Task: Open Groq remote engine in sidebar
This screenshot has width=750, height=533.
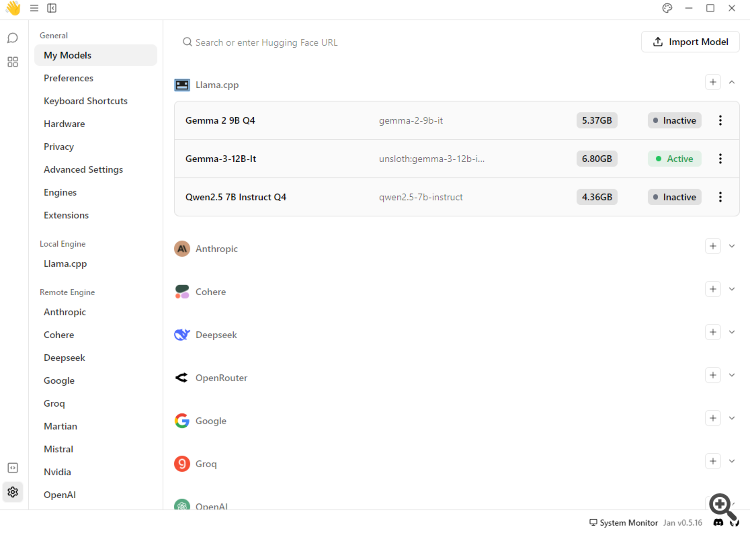Action: pyautogui.click(x=54, y=404)
